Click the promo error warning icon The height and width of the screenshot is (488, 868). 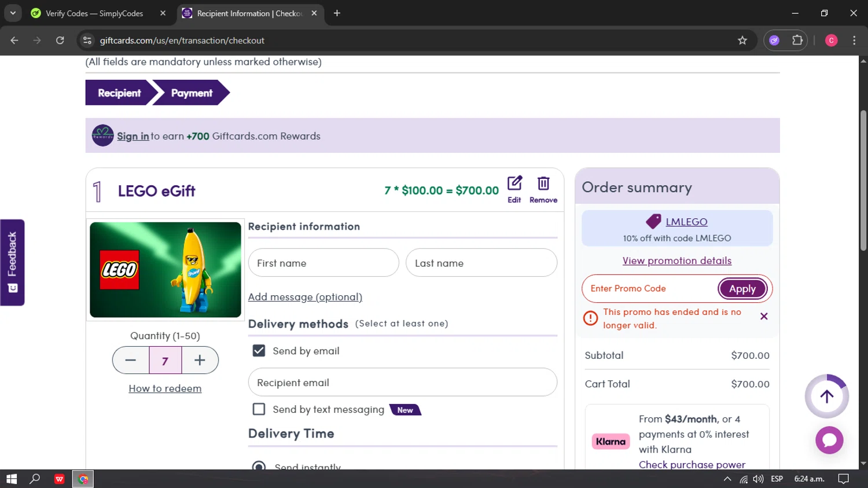click(590, 318)
